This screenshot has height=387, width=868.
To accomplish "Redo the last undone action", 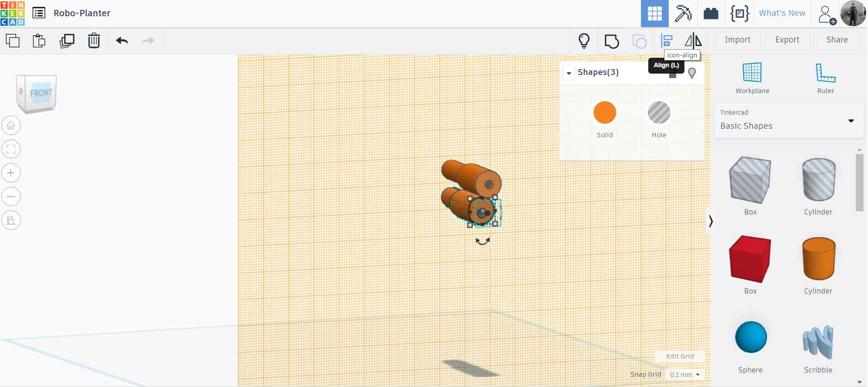I will [148, 41].
